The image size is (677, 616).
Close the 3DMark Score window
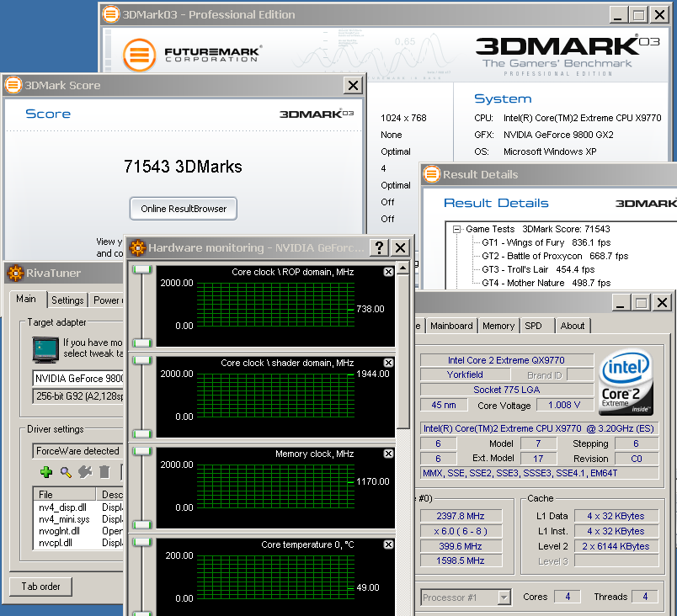[353, 85]
